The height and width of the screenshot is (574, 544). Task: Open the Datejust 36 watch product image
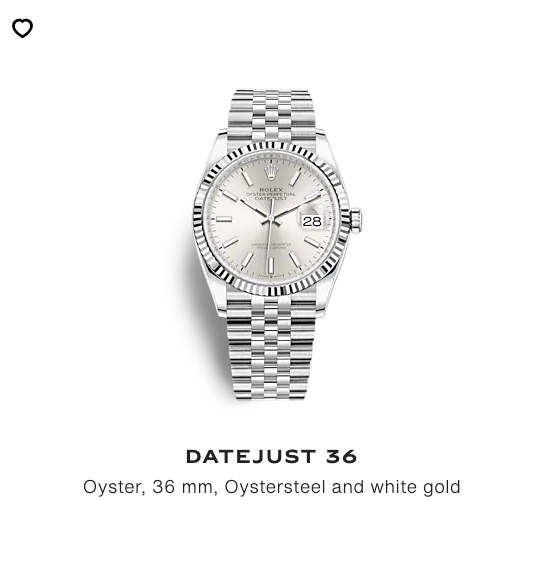pyautogui.click(x=271, y=245)
